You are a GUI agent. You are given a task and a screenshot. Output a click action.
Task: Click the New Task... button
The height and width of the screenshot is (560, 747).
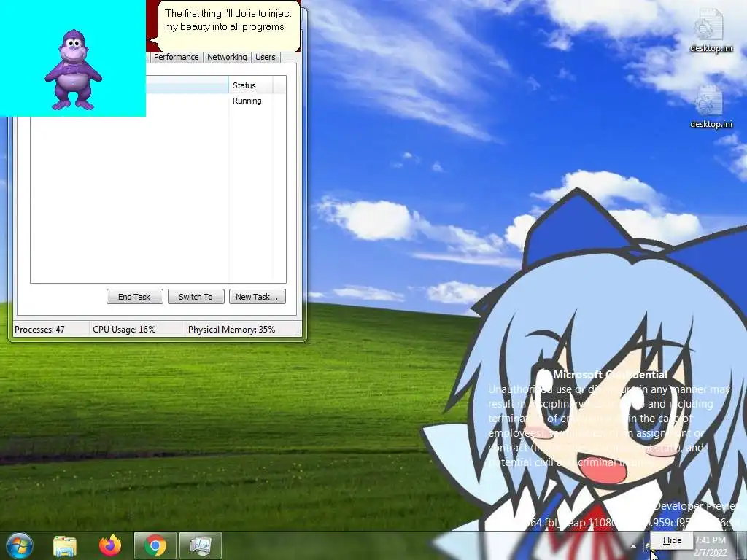(258, 297)
